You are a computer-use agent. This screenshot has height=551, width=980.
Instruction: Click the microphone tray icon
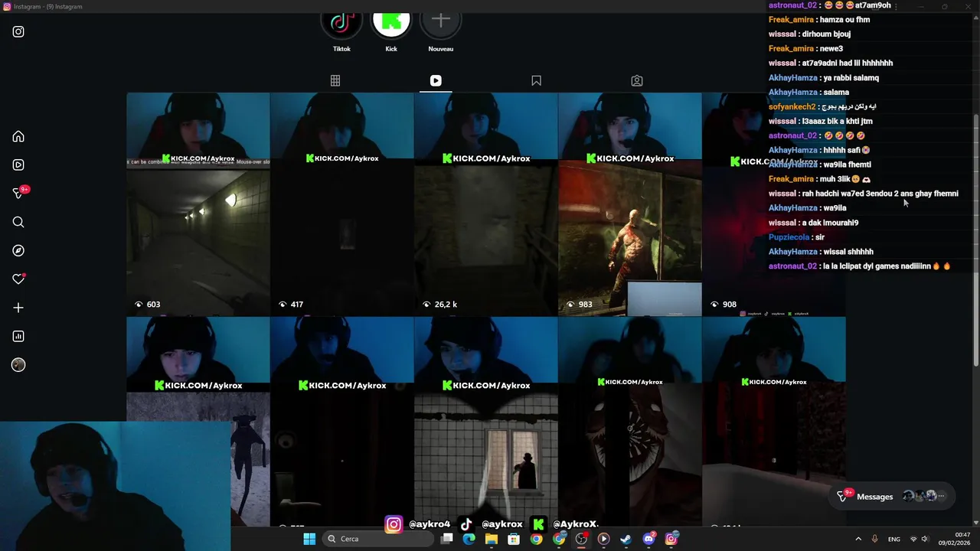(874, 539)
